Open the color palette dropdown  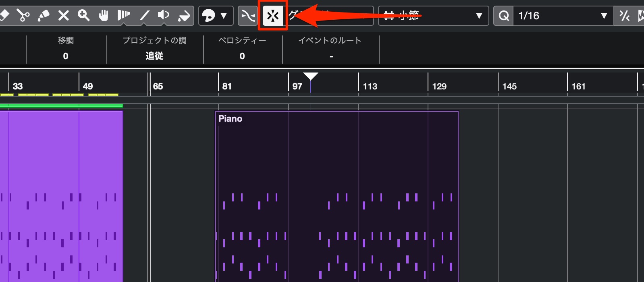(x=216, y=16)
